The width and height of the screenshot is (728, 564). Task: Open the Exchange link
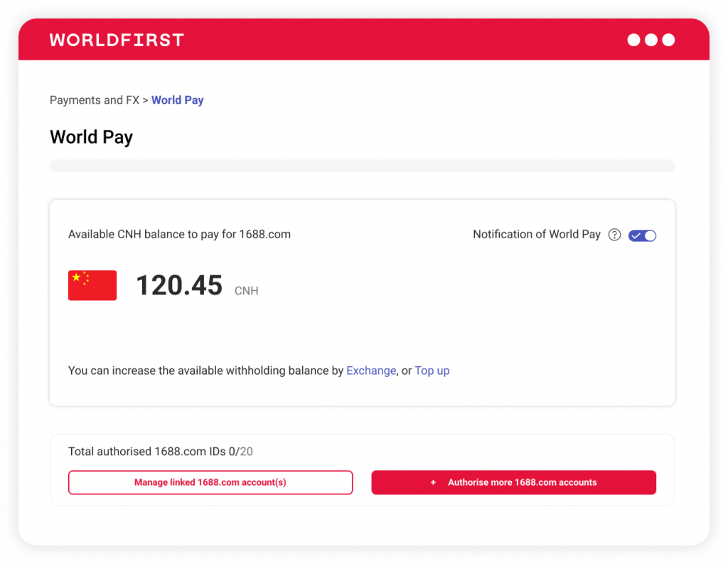click(x=370, y=371)
